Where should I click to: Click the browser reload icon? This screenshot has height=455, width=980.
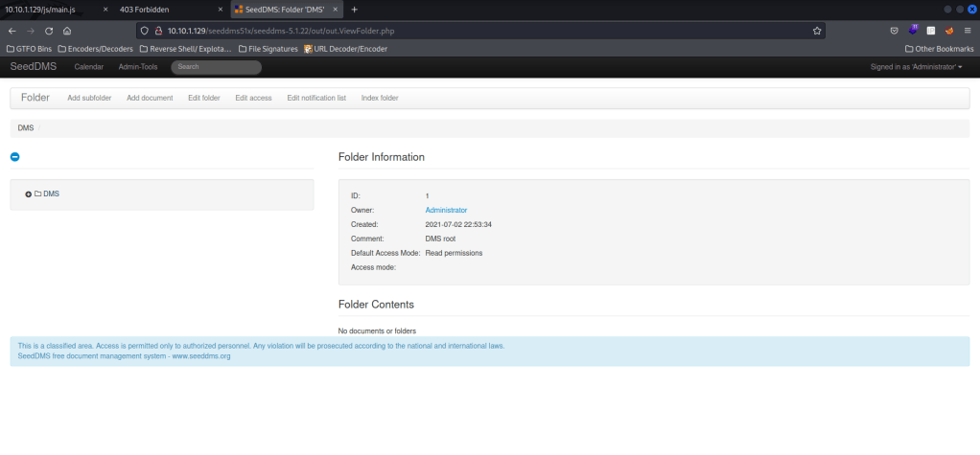(x=48, y=31)
